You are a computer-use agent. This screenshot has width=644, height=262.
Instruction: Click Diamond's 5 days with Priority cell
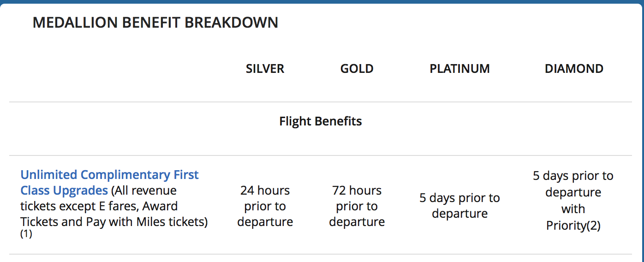click(x=573, y=201)
